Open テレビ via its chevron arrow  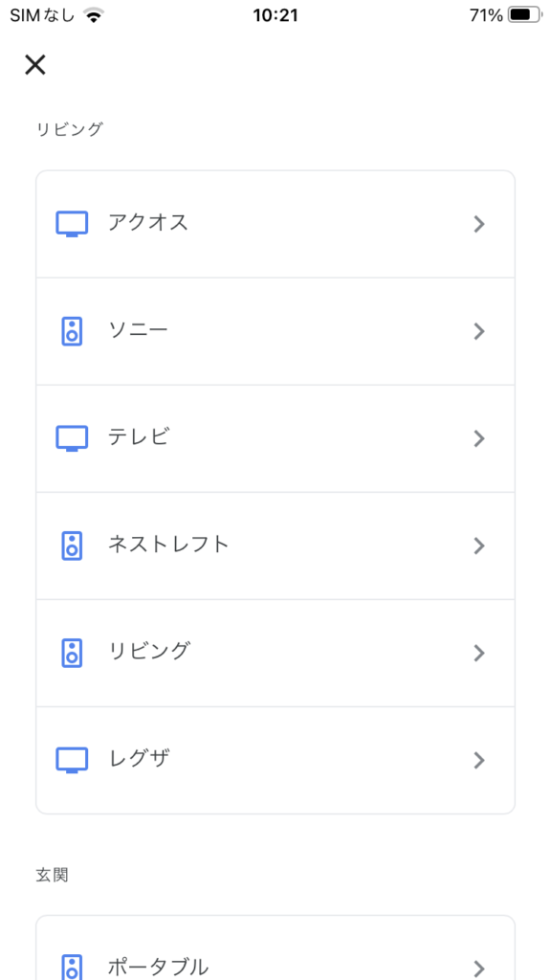coord(479,438)
